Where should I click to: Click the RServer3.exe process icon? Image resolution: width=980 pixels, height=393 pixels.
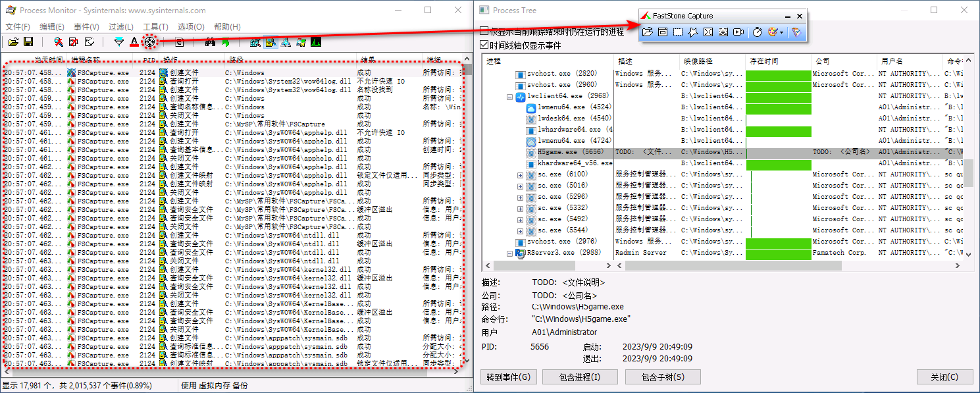coord(521,253)
